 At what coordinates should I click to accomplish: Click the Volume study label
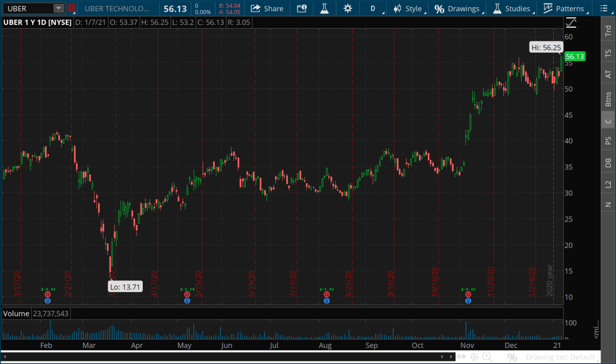[16, 313]
